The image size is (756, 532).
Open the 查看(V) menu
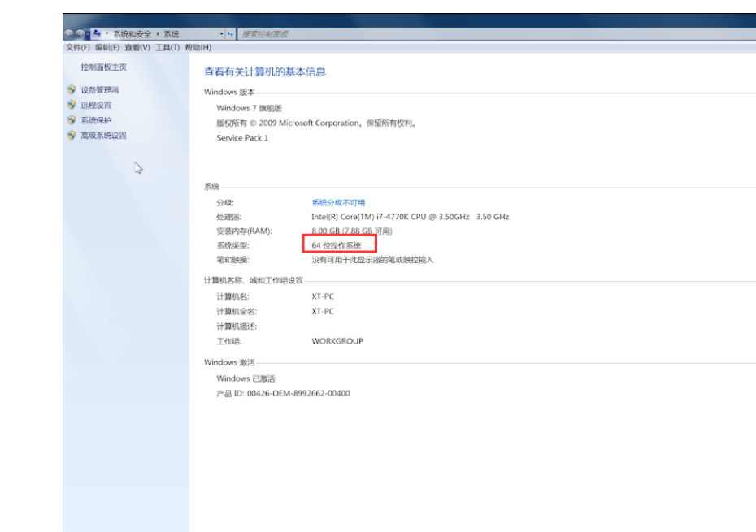point(137,48)
